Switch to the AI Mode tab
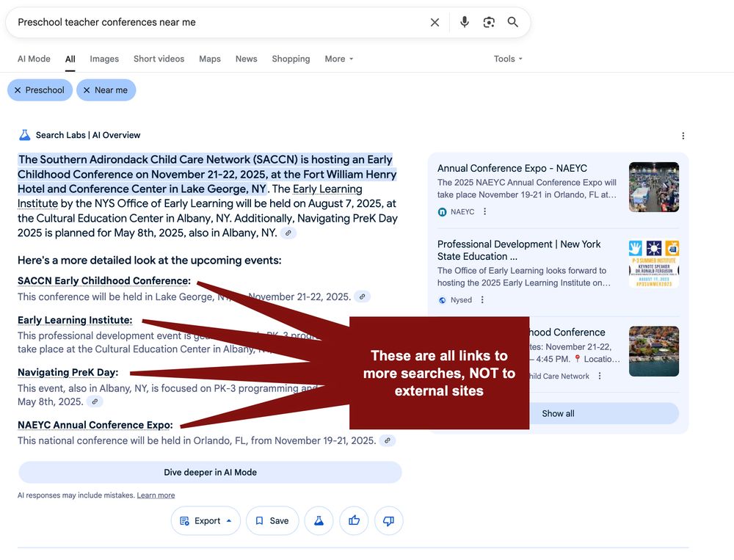Image resolution: width=734 pixels, height=560 pixels. pos(34,59)
